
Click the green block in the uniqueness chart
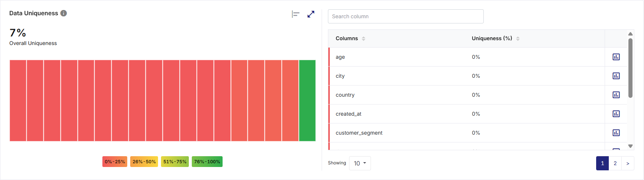click(307, 100)
